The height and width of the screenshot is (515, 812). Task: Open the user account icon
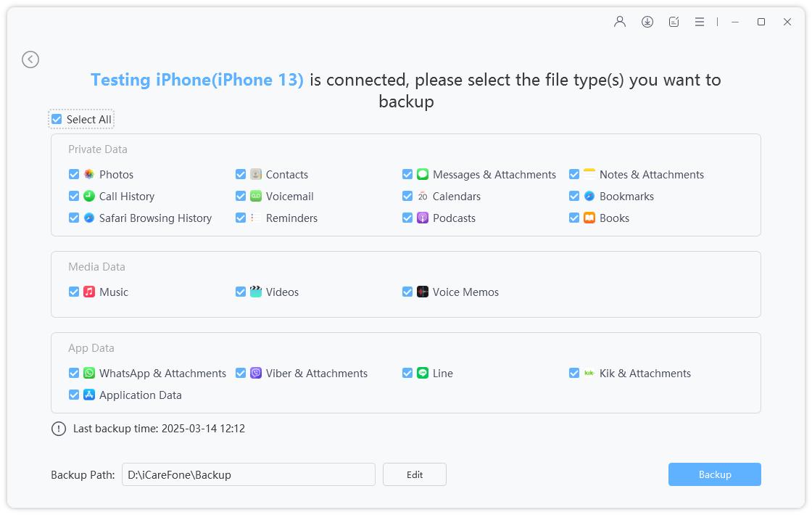tap(620, 22)
